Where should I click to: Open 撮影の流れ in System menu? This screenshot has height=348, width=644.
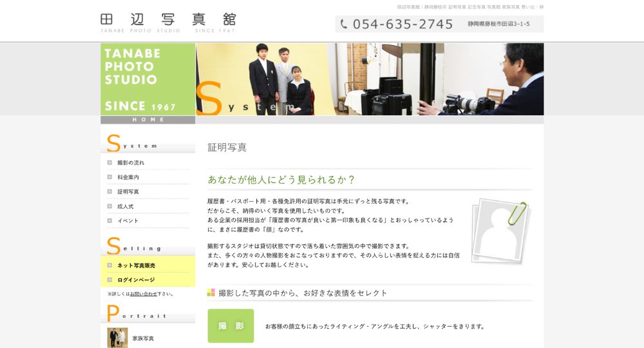click(131, 162)
